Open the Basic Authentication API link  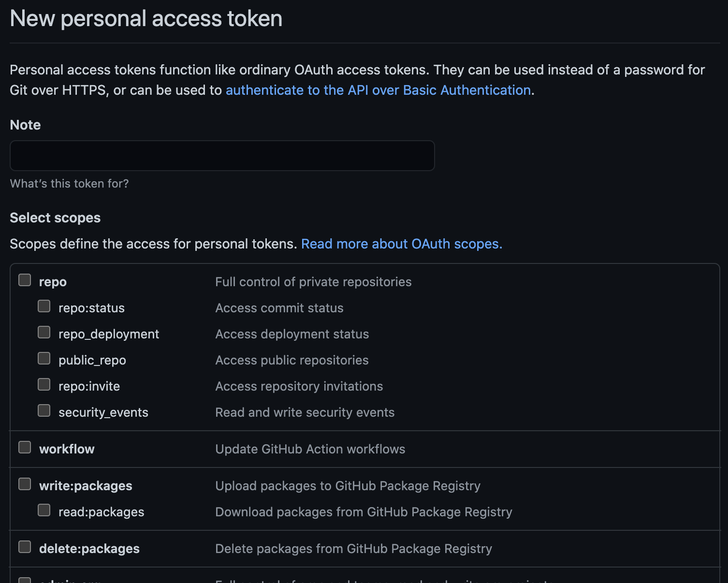pos(378,90)
